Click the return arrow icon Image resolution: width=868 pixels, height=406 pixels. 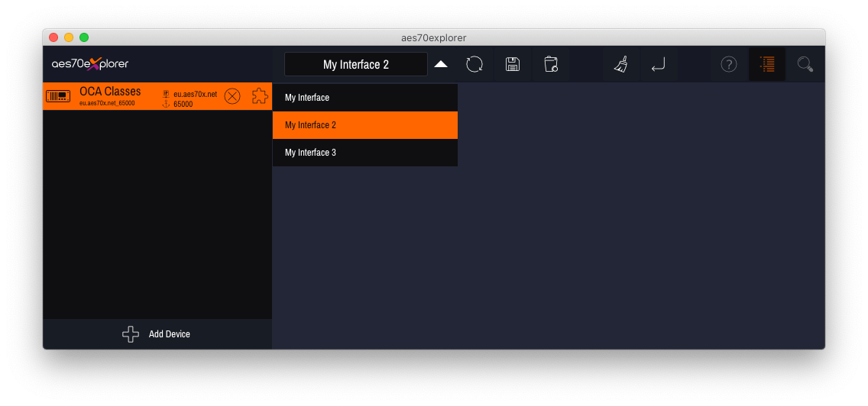(658, 65)
